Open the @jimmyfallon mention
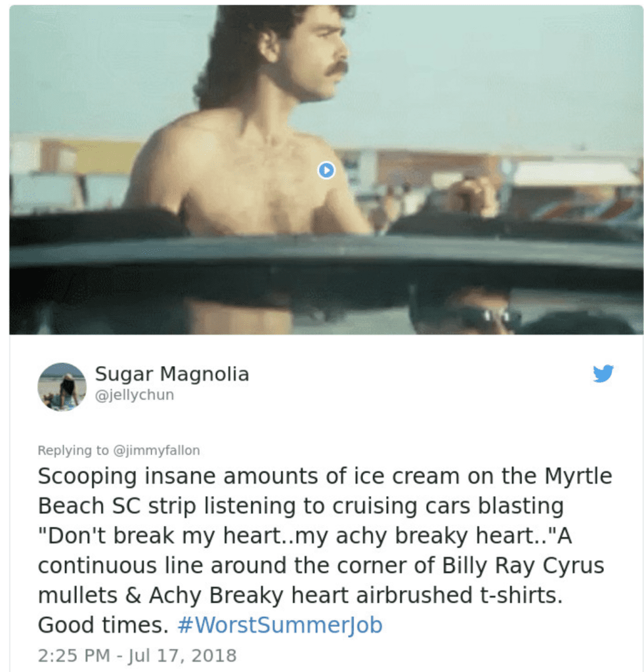 tap(156, 450)
